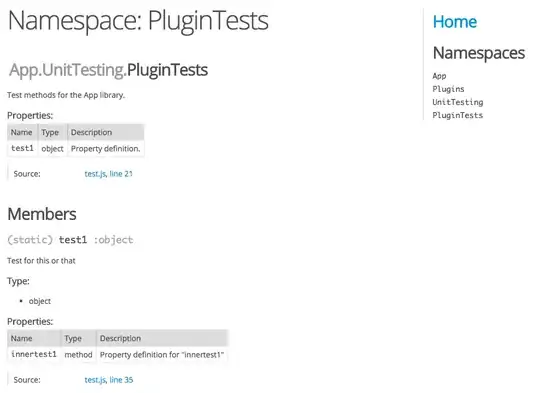Open PluginTests namespace in sidebar
The image size is (540, 393).
point(458,115)
